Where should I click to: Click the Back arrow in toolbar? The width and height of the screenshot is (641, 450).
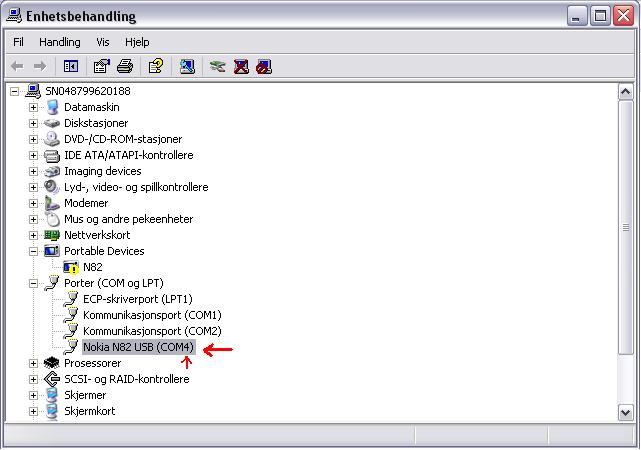tap(17, 66)
